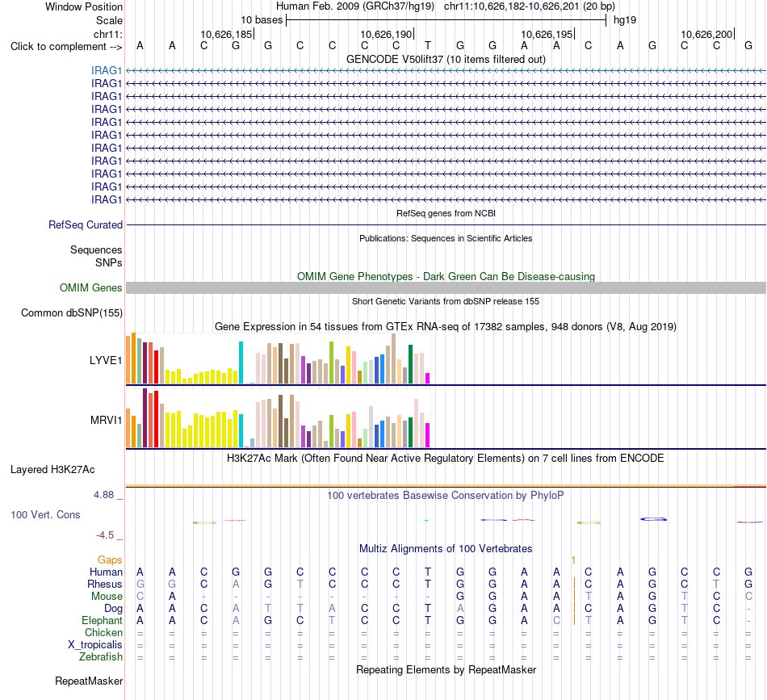Click 'Basewise Conservation by PhyloP' title

pos(446,496)
